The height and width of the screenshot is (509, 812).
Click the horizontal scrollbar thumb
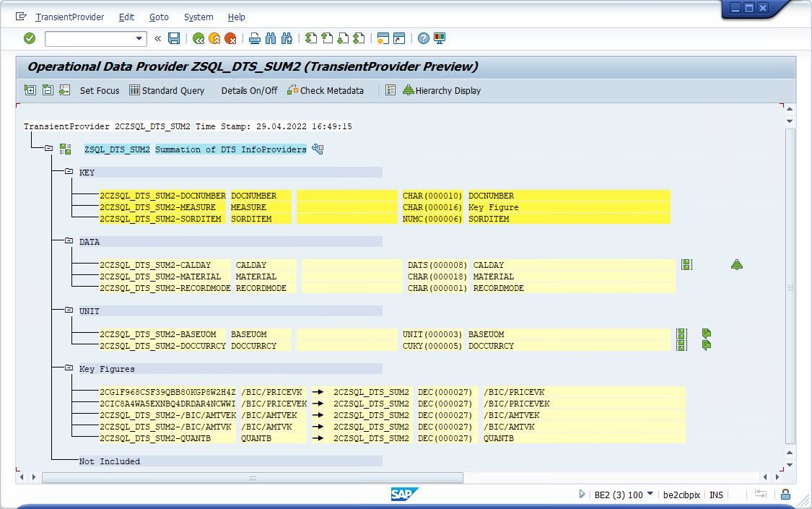click(x=253, y=477)
